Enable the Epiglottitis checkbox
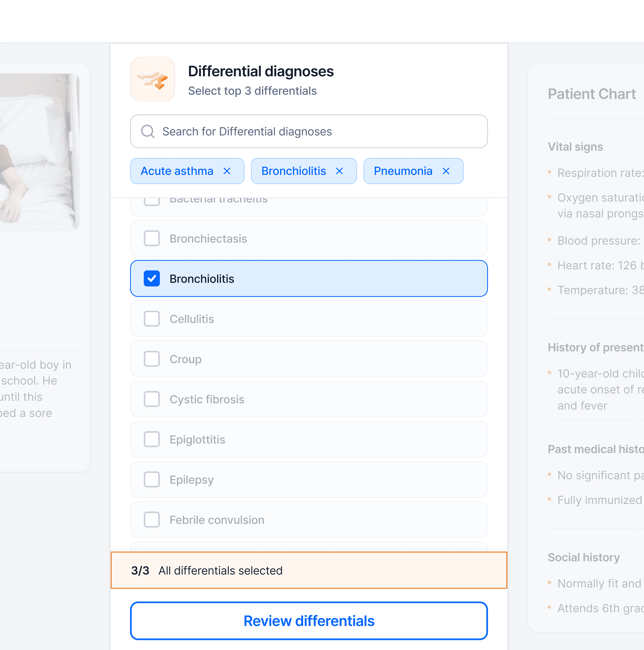Viewport: 644px width, 650px height. (x=152, y=439)
